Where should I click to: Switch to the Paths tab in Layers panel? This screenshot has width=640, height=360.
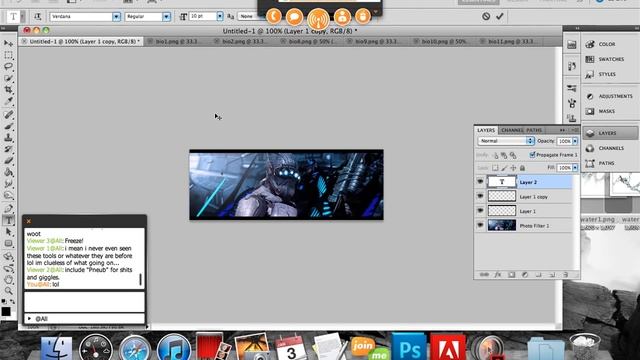click(x=534, y=130)
